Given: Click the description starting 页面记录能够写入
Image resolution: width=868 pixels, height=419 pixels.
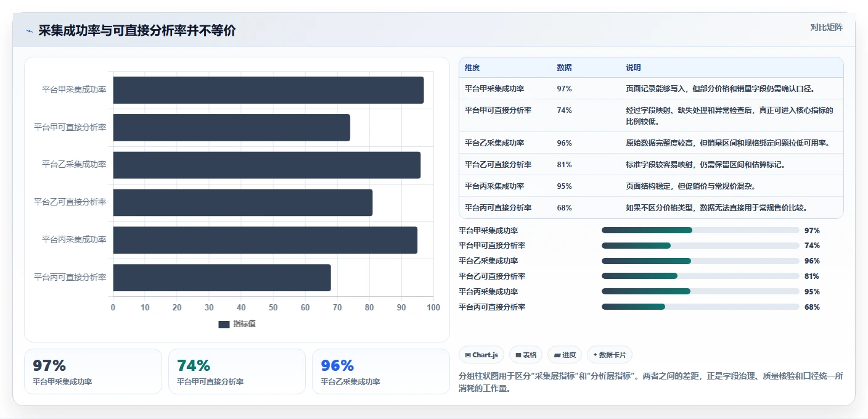Looking at the screenshot, I should point(721,89).
